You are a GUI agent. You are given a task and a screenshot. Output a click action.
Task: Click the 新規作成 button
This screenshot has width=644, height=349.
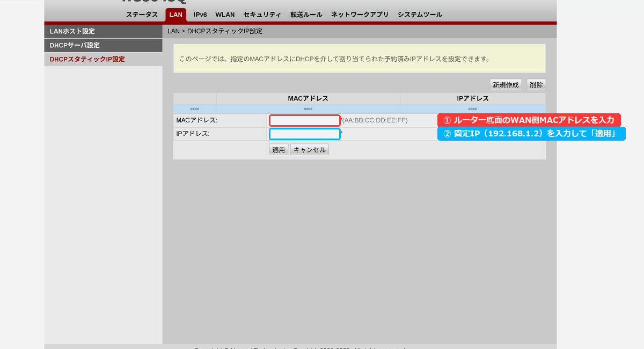point(506,85)
